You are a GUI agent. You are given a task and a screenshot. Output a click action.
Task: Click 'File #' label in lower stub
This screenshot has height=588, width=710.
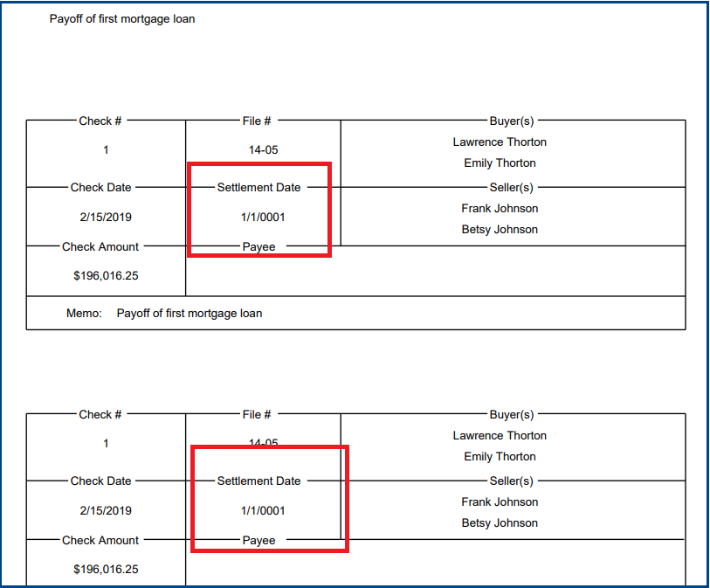[x=257, y=414]
